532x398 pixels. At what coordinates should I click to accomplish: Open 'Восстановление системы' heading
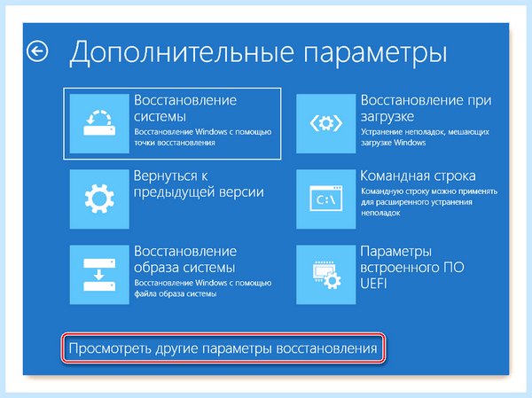pyautogui.click(x=185, y=108)
